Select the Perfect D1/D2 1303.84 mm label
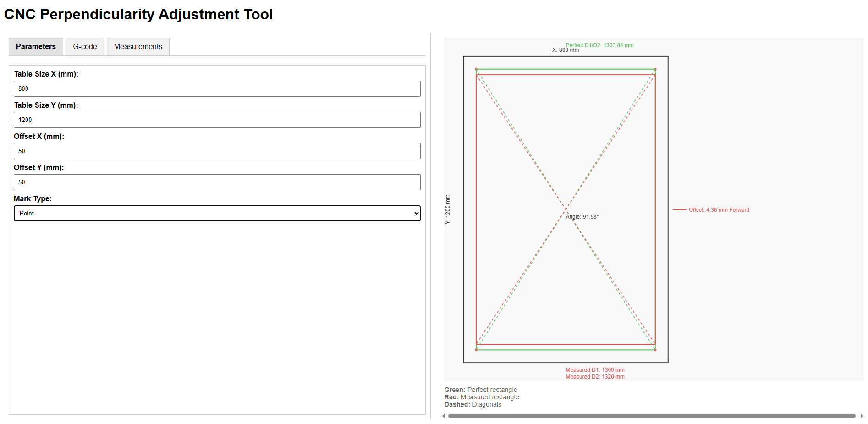 pyautogui.click(x=599, y=45)
